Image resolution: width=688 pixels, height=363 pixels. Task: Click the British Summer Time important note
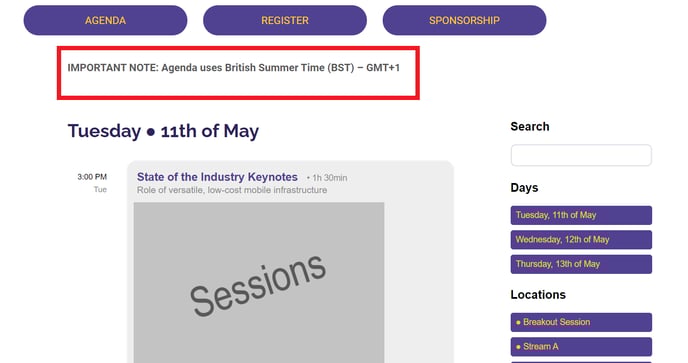click(233, 68)
